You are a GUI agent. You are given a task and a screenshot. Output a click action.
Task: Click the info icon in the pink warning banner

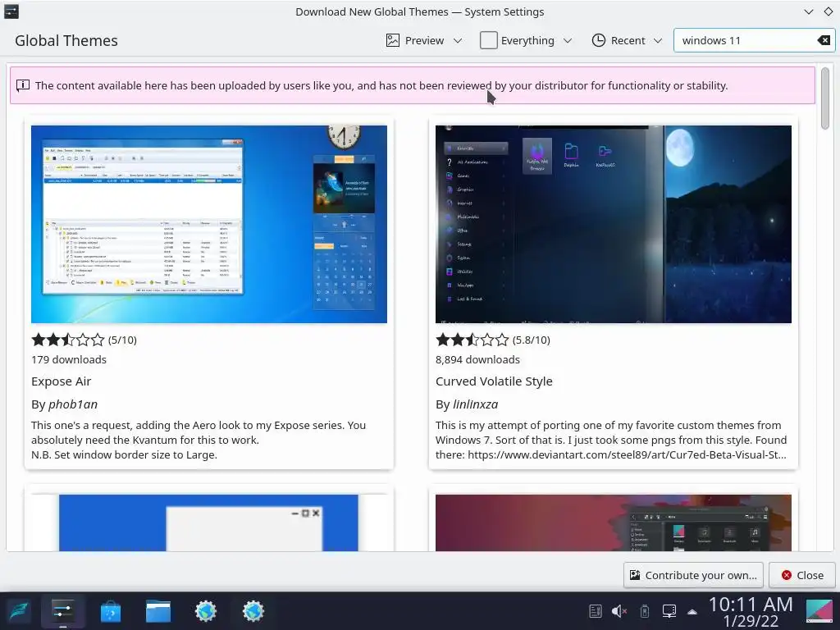point(23,85)
